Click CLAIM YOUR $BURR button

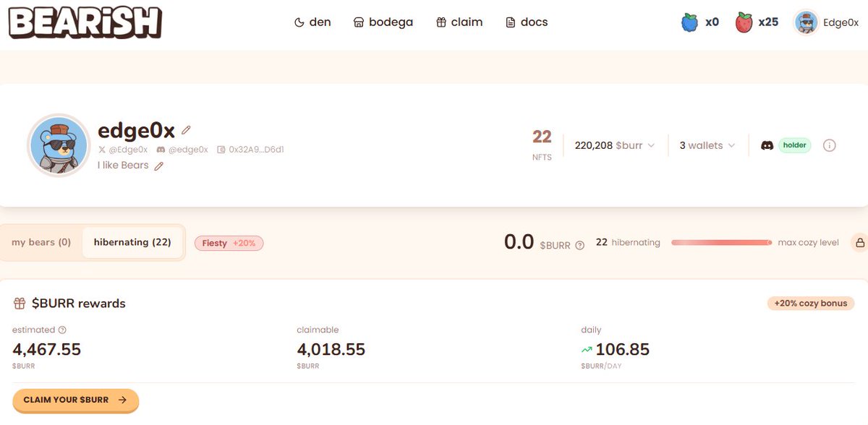pyautogui.click(x=75, y=400)
